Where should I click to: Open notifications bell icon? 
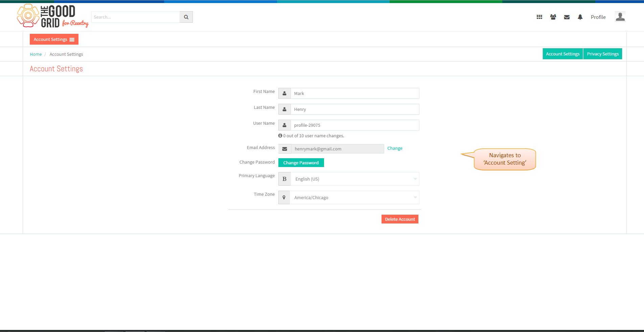580,17
